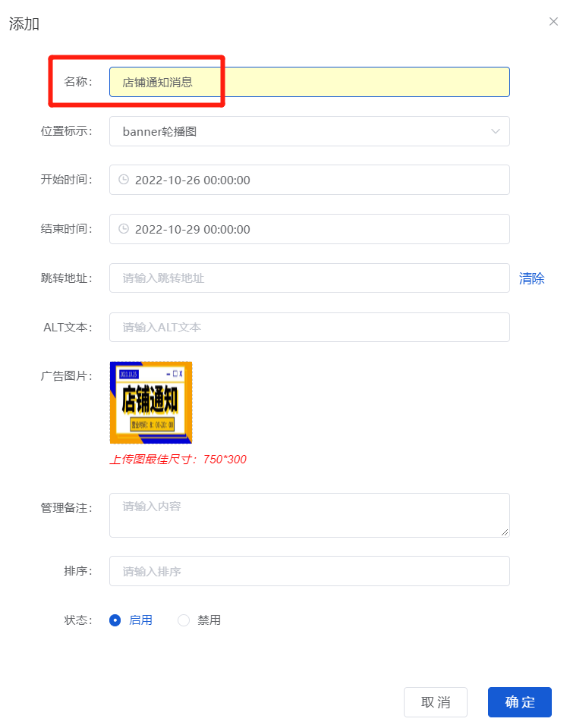Image resolution: width=570 pixels, height=728 pixels.
Task: Grab the 管理备注 textarea resize handle
Action: click(x=505, y=532)
